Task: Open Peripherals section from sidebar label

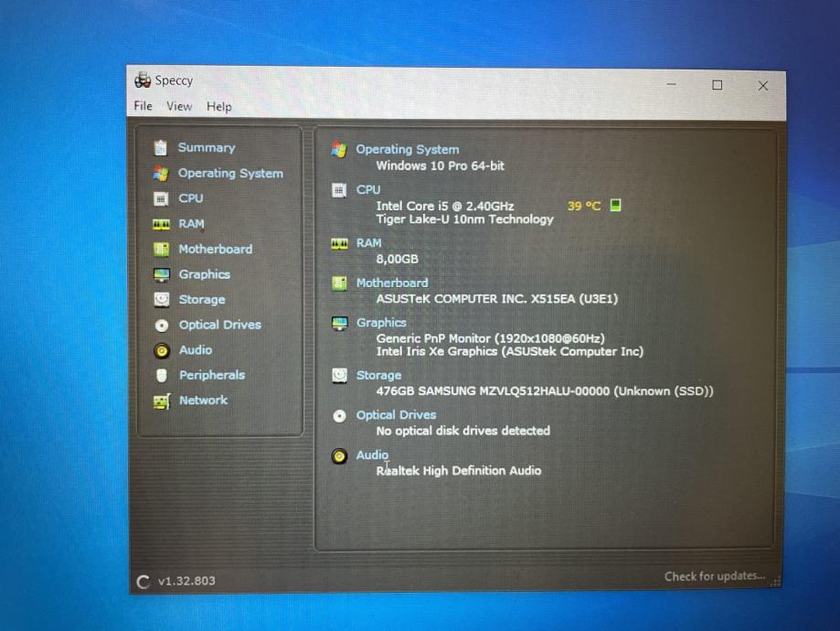Action: click(x=212, y=375)
